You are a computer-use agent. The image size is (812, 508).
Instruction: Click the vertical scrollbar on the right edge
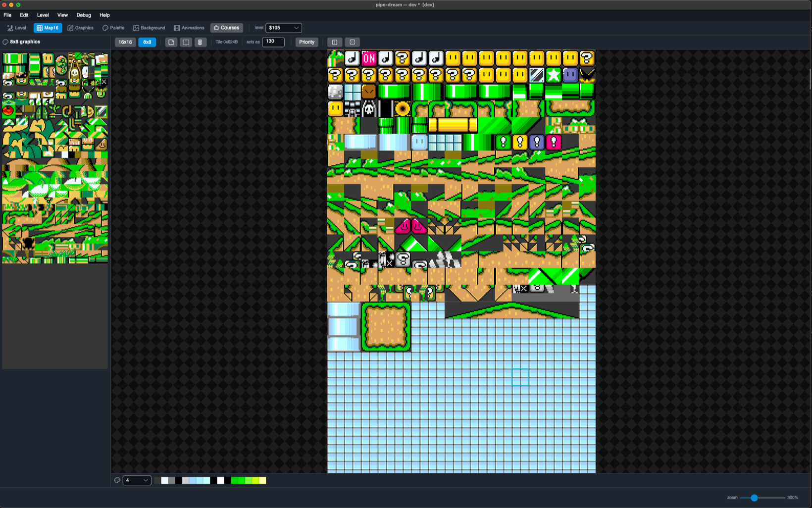pyautogui.click(x=810, y=79)
